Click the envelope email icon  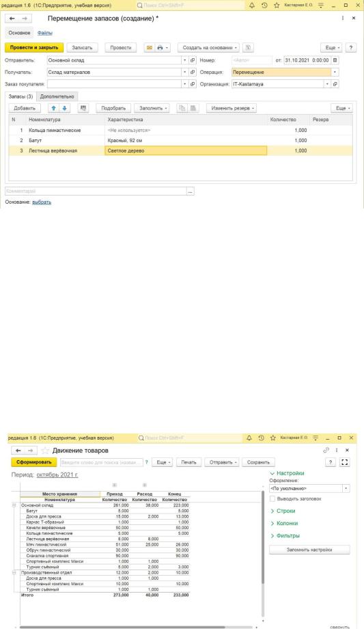149,47
